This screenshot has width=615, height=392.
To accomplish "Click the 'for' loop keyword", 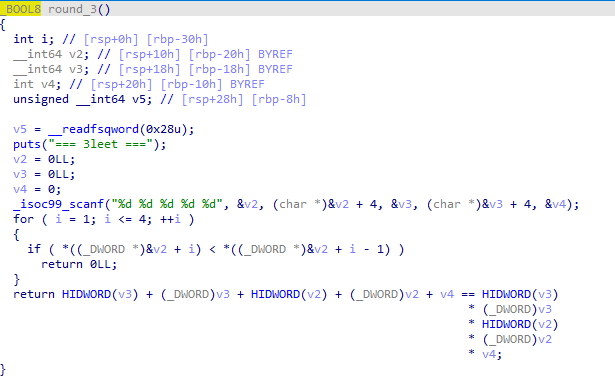I will tap(24, 219).
